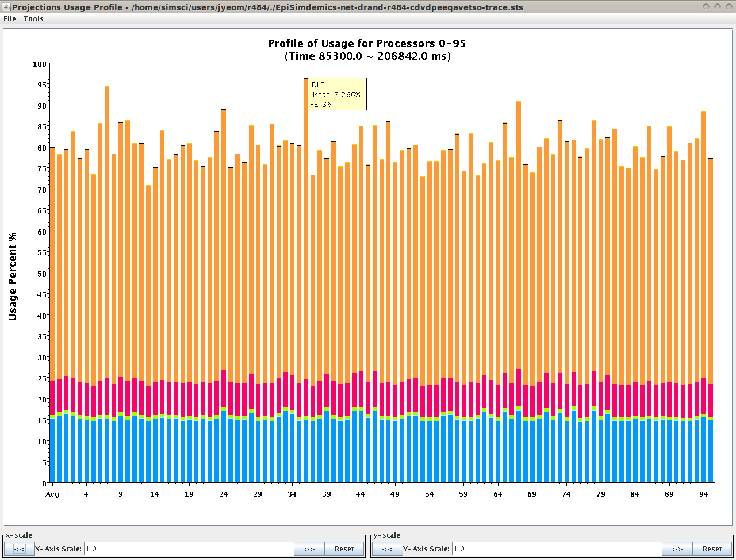The width and height of the screenshot is (736, 560).
Task: Maximize the Usage Profile window
Action: [718, 6]
